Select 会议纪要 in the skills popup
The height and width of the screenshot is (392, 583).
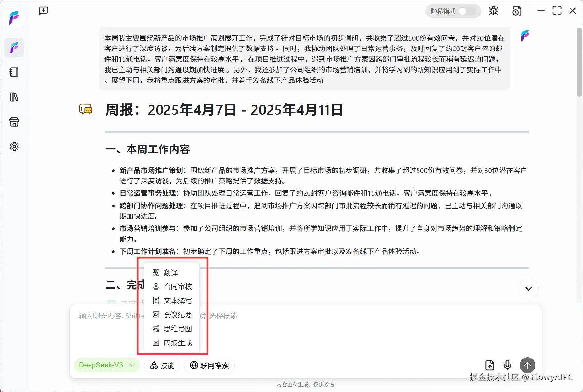[x=177, y=314]
